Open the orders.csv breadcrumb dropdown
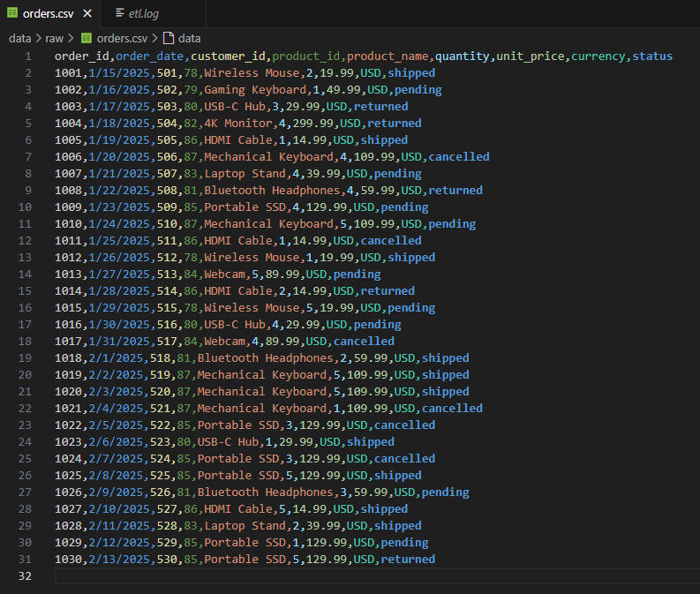The height and width of the screenshot is (594, 700). coord(122,38)
